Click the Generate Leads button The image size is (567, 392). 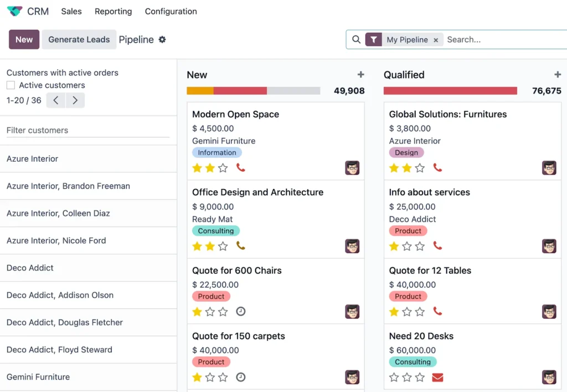[x=79, y=39]
